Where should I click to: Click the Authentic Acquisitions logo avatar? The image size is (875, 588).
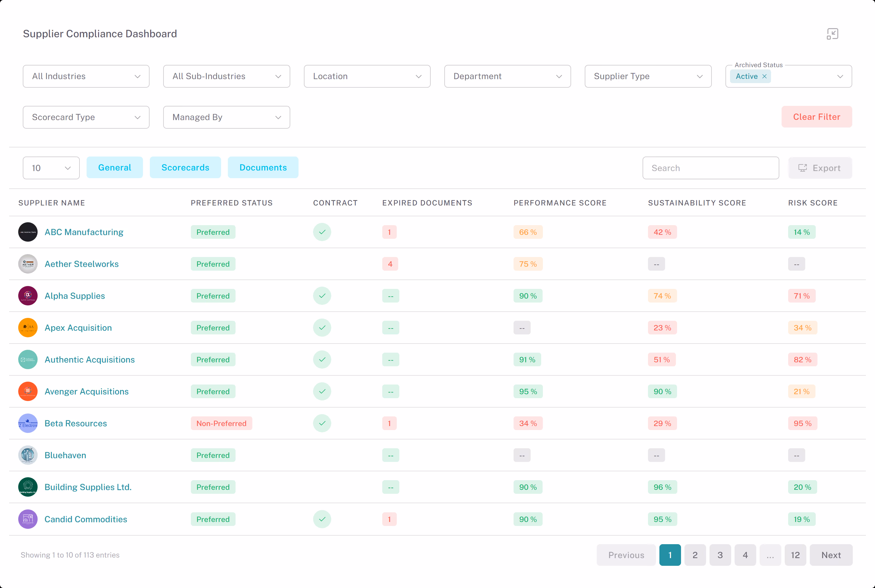pos(28,360)
